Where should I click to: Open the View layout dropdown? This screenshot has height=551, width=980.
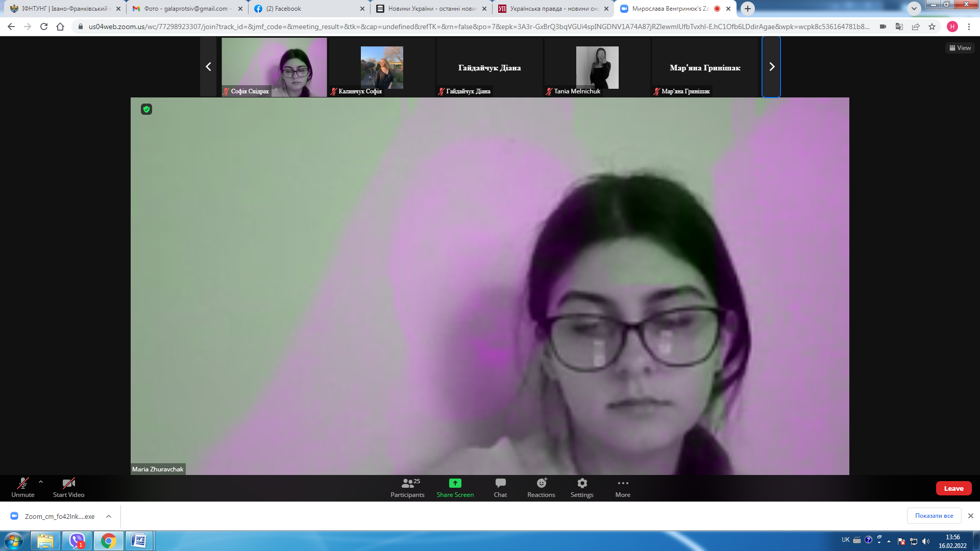point(960,48)
